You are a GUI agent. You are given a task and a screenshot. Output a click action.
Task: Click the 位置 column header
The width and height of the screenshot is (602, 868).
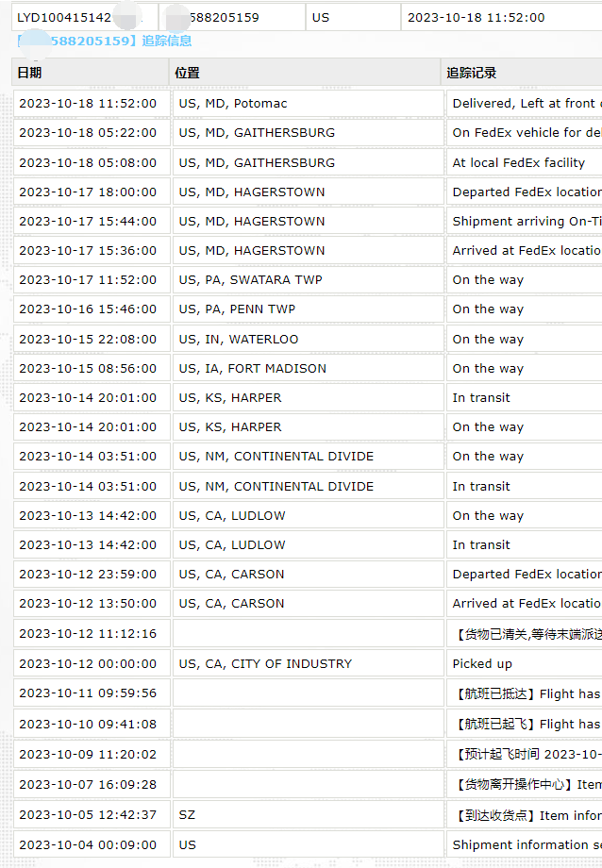click(x=187, y=73)
